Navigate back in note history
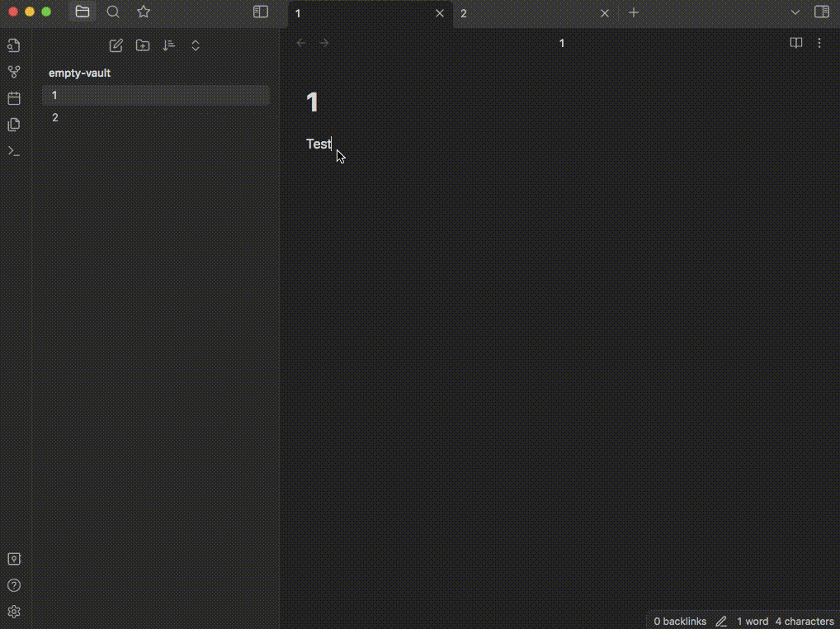 (301, 43)
